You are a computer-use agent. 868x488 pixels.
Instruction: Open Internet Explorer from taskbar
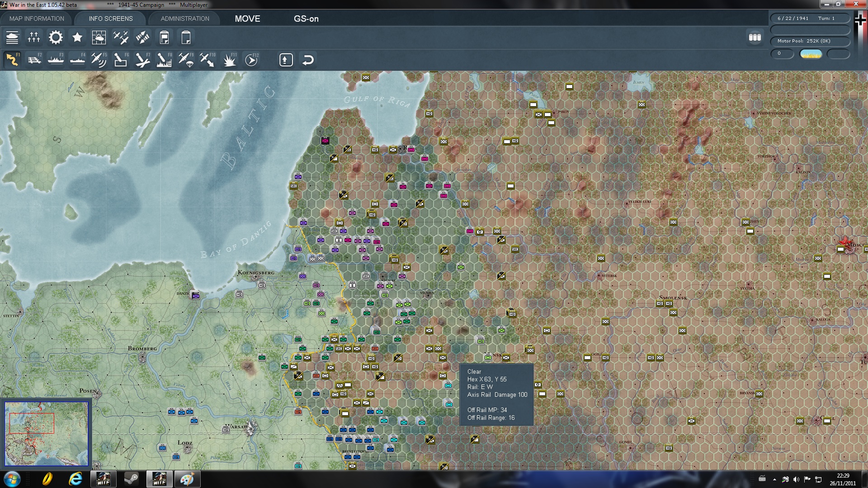pyautogui.click(x=75, y=479)
